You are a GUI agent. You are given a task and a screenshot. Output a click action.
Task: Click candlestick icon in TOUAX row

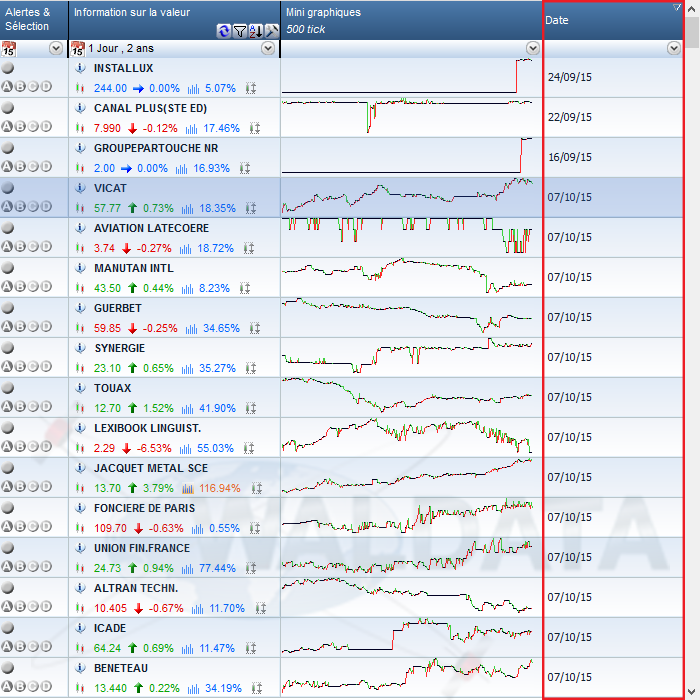click(80, 408)
